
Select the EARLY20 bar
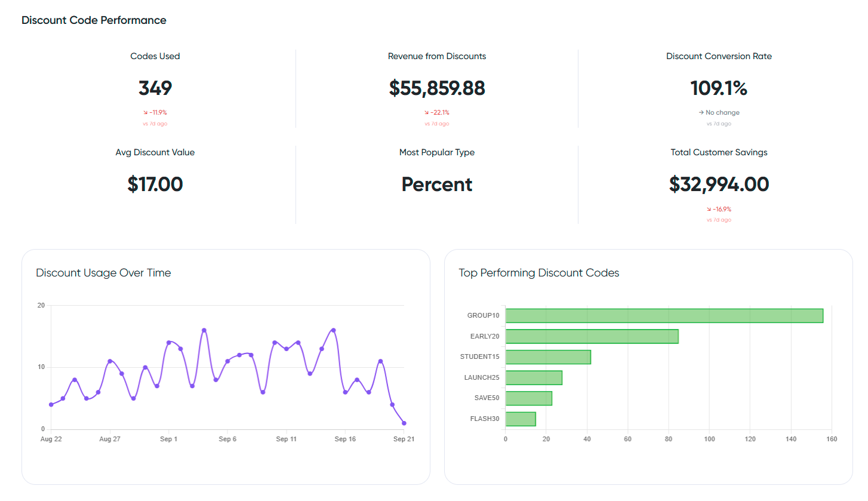(591, 336)
